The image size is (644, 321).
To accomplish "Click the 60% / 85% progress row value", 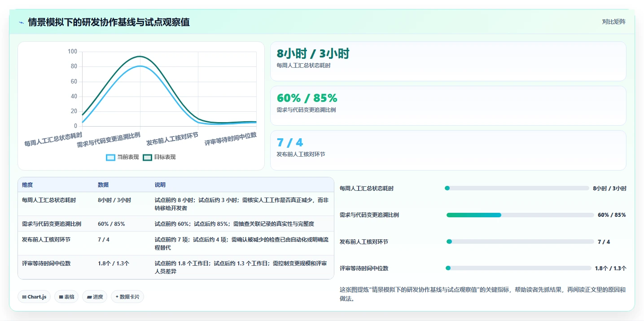I will click(x=612, y=215).
